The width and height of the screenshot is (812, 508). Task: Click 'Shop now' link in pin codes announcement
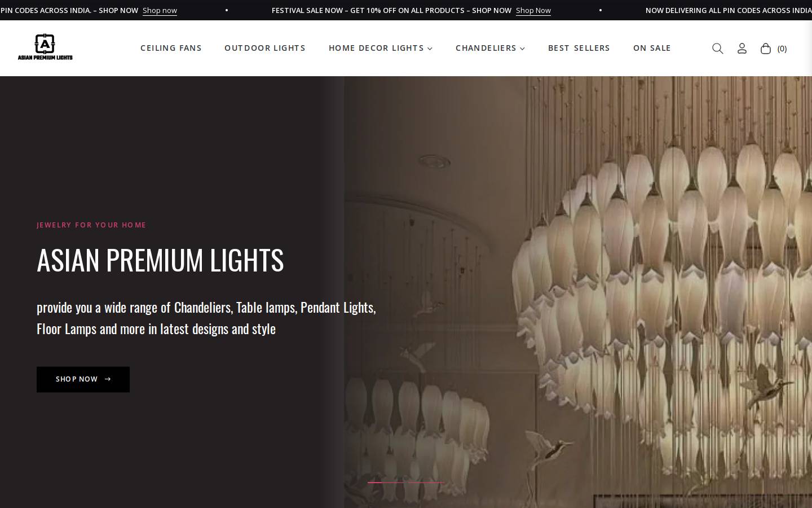tap(160, 10)
